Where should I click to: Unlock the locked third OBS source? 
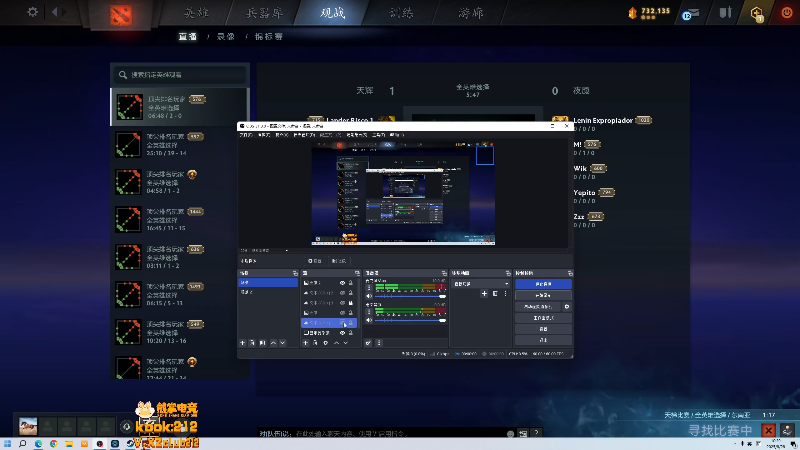pyautogui.click(x=351, y=303)
